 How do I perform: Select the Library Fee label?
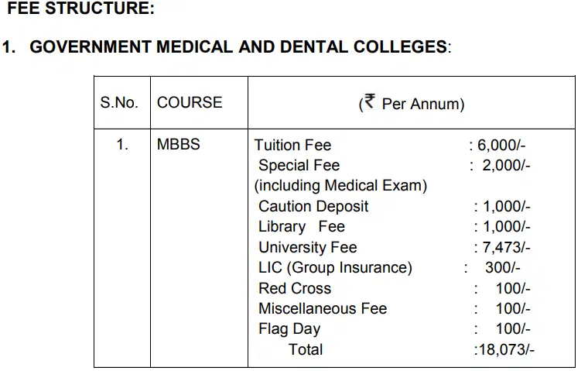301,227
